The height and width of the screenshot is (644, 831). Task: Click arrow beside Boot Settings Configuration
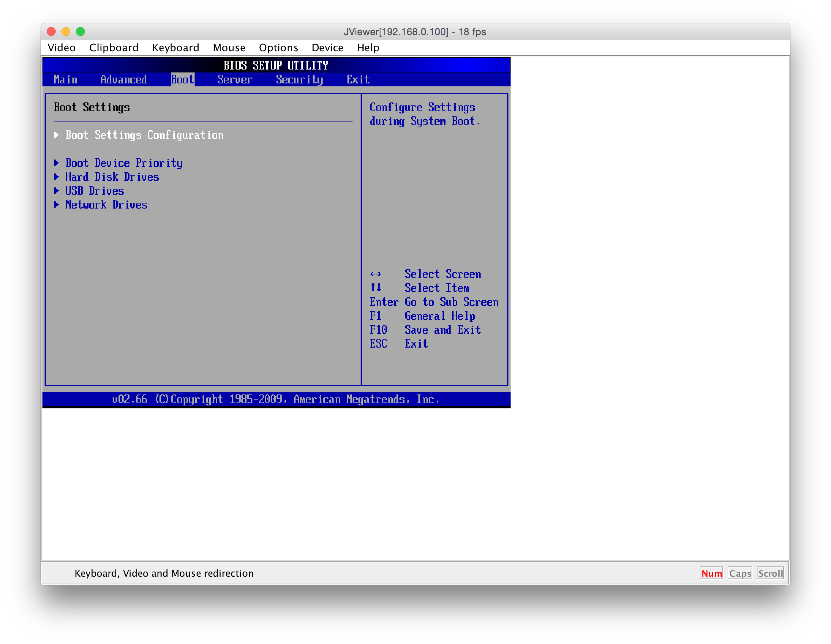click(57, 135)
